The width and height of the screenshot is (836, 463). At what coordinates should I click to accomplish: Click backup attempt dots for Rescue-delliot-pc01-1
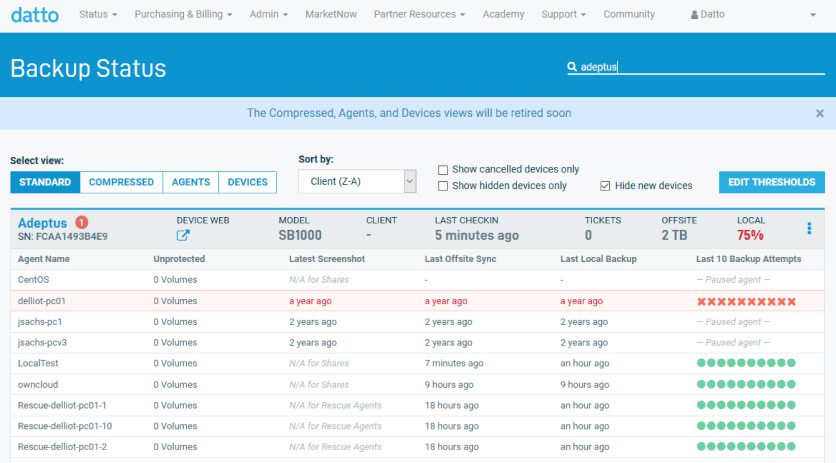point(746,405)
